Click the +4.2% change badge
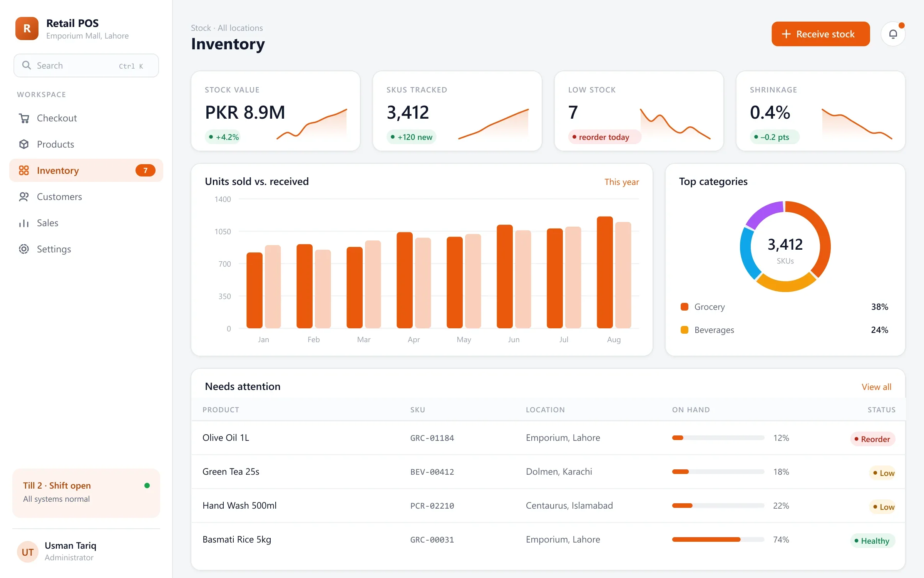The width and height of the screenshot is (924, 578). pyautogui.click(x=223, y=137)
